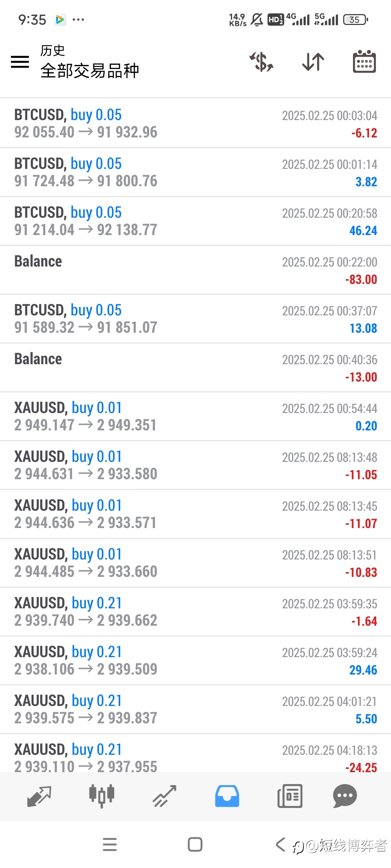This screenshot has width=391, height=868.
Task: Open BTCUSD trade with 46.24 profit
Action: [x=195, y=221]
